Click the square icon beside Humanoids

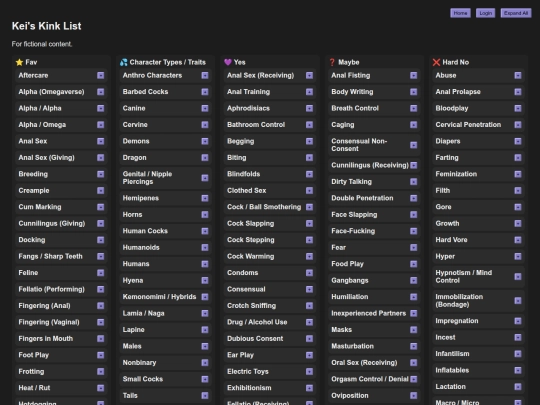[205, 247]
